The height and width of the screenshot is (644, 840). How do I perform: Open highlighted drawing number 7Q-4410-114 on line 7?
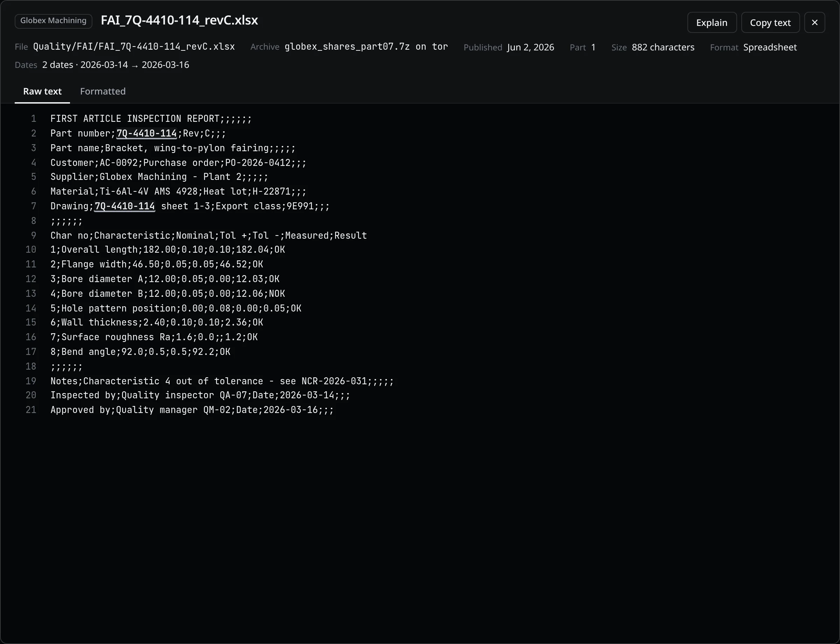(x=125, y=206)
